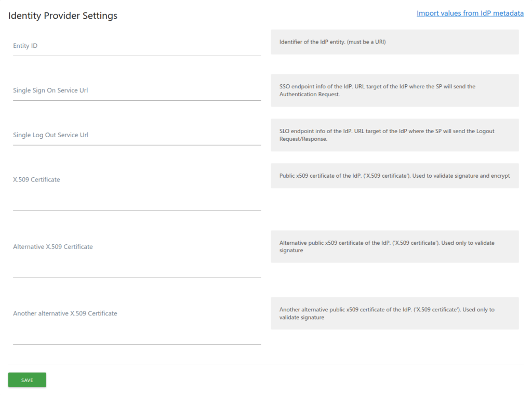This screenshot has width=532, height=395.
Task: Select the Alternative public x509 certificate description
Action: click(394, 246)
